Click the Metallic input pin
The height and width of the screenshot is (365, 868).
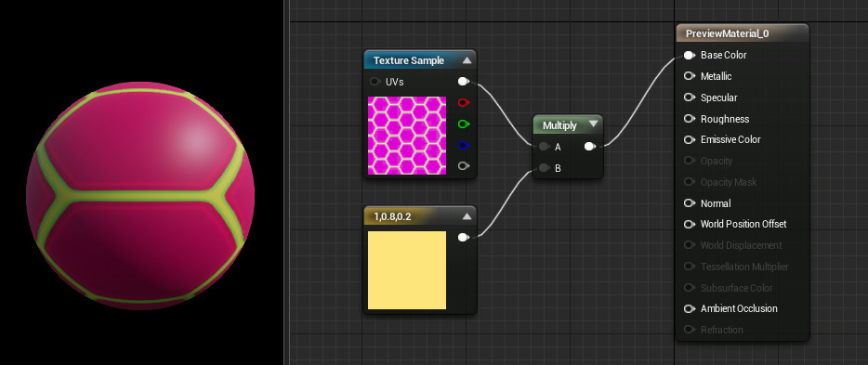pos(690,76)
